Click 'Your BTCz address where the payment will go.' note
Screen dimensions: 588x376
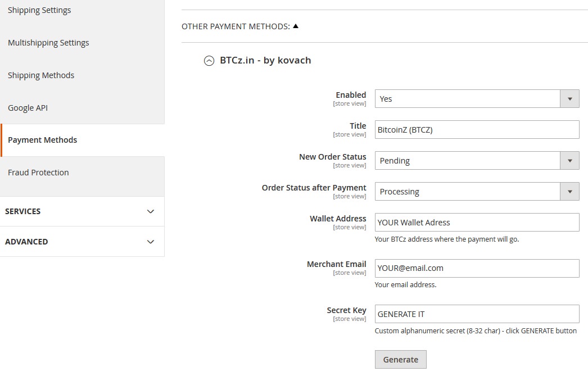tap(447, 239)
